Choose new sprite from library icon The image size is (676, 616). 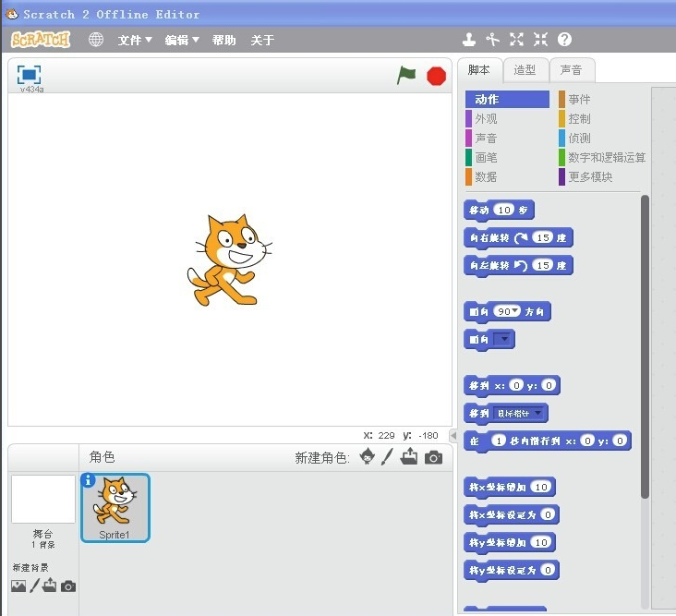pos(368,456)
